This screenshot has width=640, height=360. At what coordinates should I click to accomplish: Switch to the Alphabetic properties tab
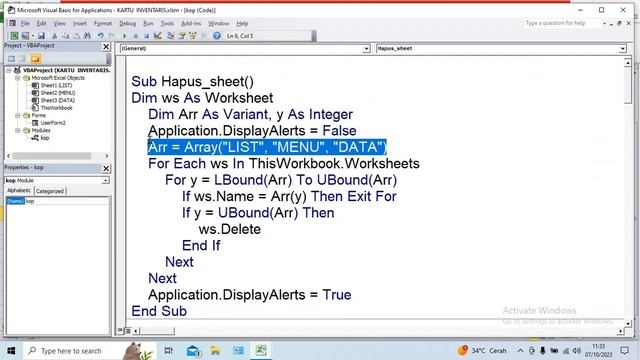point(19,191)
